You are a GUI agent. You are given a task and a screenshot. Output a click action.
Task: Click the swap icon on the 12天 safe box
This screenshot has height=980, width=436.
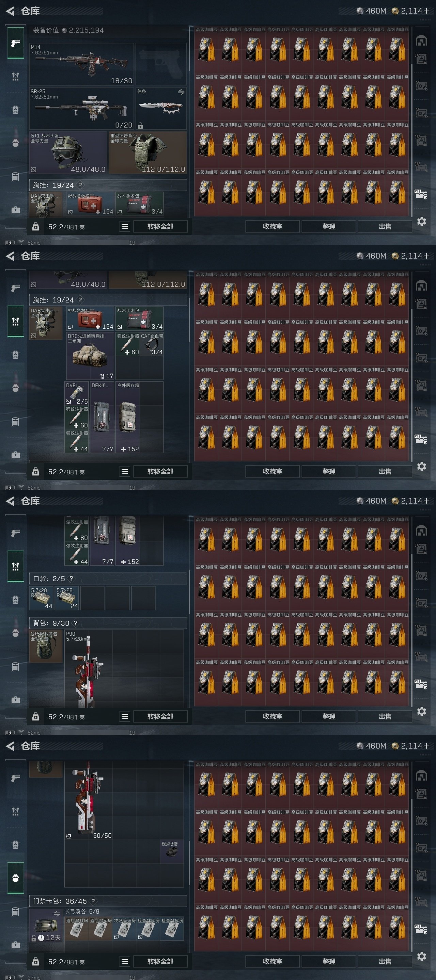[x=57, y=913]
